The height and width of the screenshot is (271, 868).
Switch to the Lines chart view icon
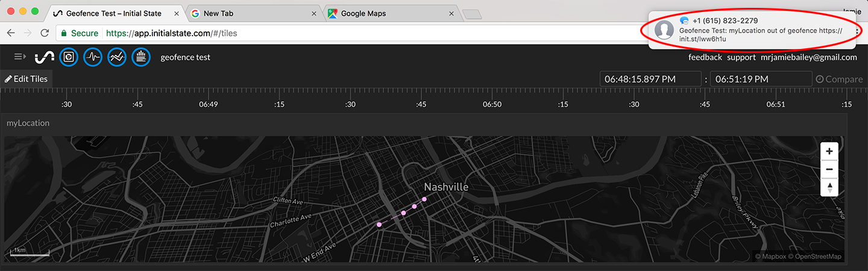pos(117,57)
